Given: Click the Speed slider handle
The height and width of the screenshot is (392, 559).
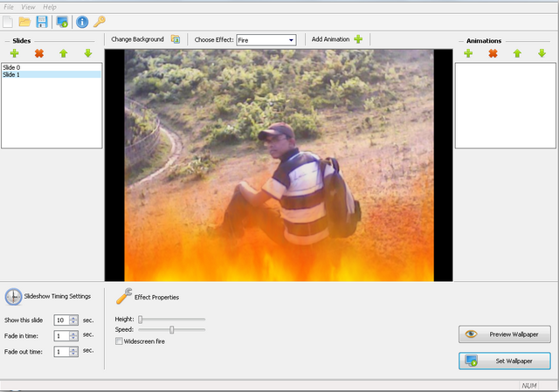Looking at the screenshot, I should click(x=172, y=329).
